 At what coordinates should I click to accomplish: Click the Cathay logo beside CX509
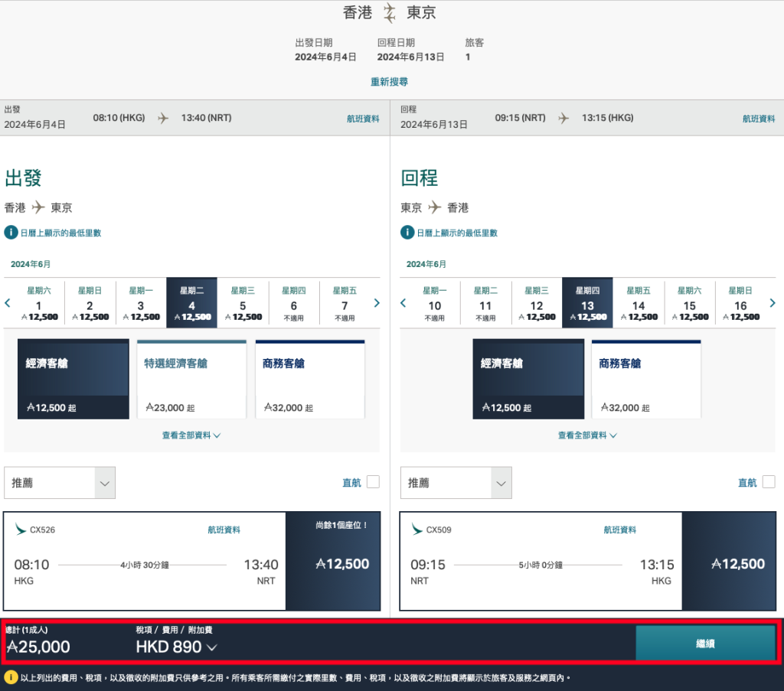pos(416,529)
